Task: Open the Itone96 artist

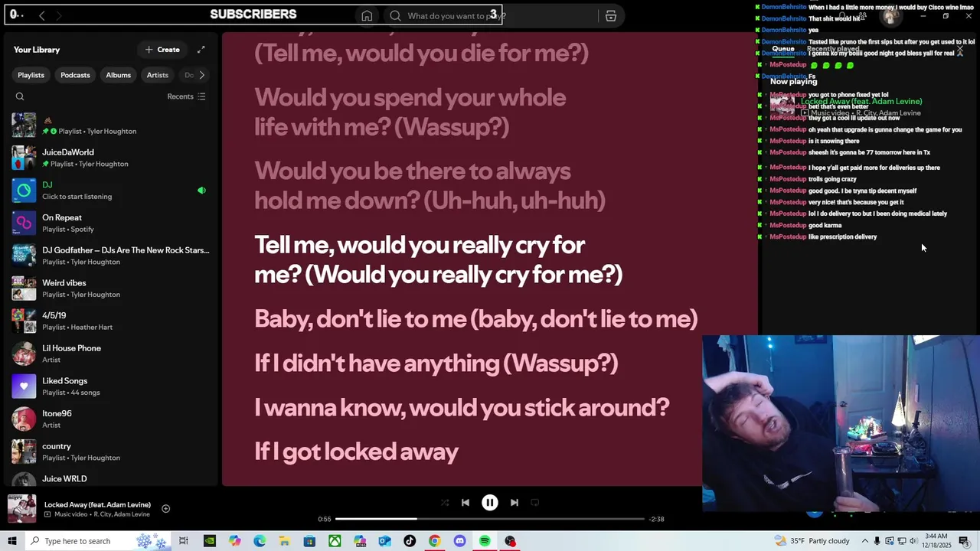Action: (x=109, y=419)
